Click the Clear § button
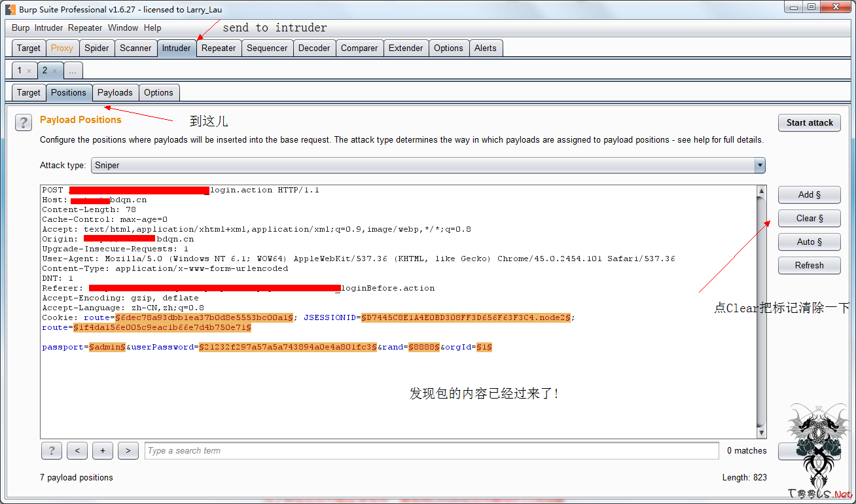This screenshot has height=504, width=856. click(810, 218)
